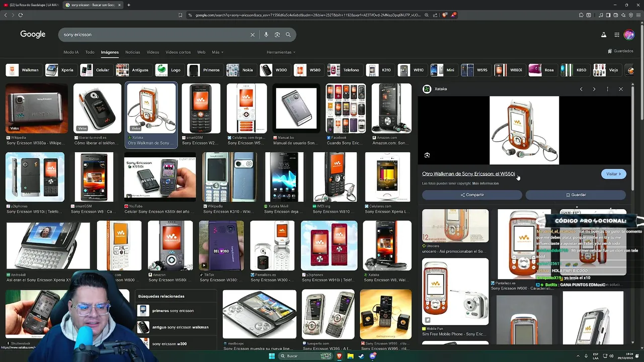Clear the search box with X icon
Screen dimensions: 644x362
pyautogui.click(x=253, y=35)
